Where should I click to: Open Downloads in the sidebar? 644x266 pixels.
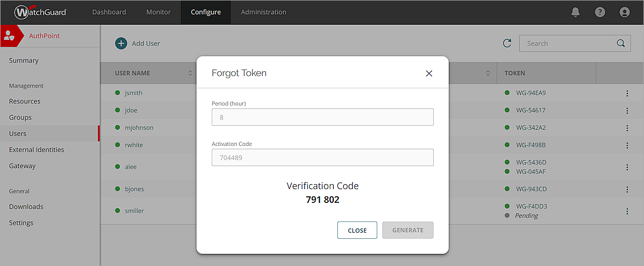coord(26,207)
